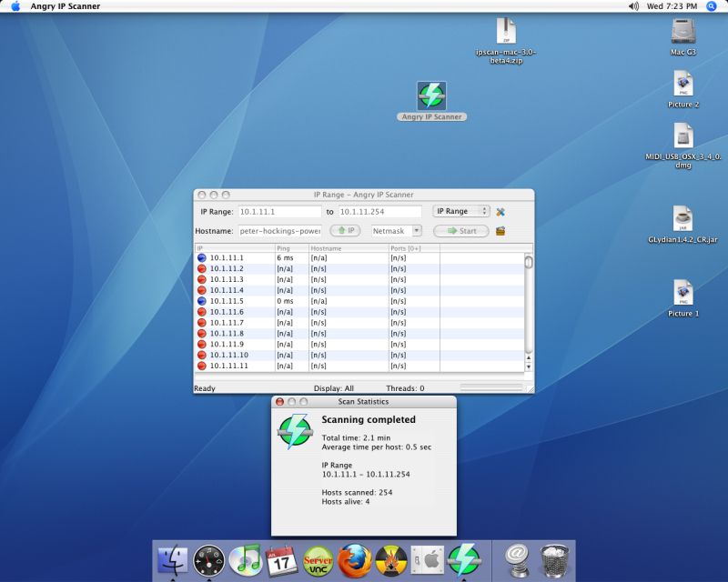728x582 pixels.
Task: Open Finder from the Dock
Action: click(x=173, y=561)
